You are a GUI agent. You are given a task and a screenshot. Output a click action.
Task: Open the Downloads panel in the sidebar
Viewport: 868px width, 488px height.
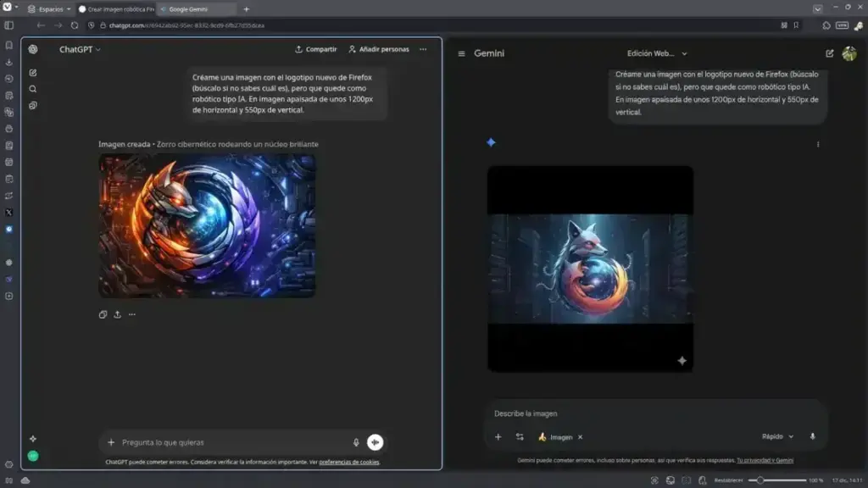(8, 62)
